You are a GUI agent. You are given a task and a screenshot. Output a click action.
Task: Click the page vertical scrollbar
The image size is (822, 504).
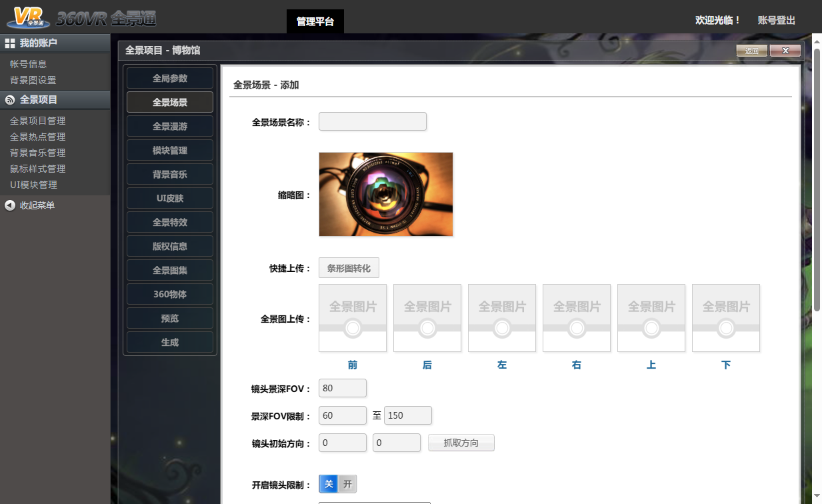(817, 180)
